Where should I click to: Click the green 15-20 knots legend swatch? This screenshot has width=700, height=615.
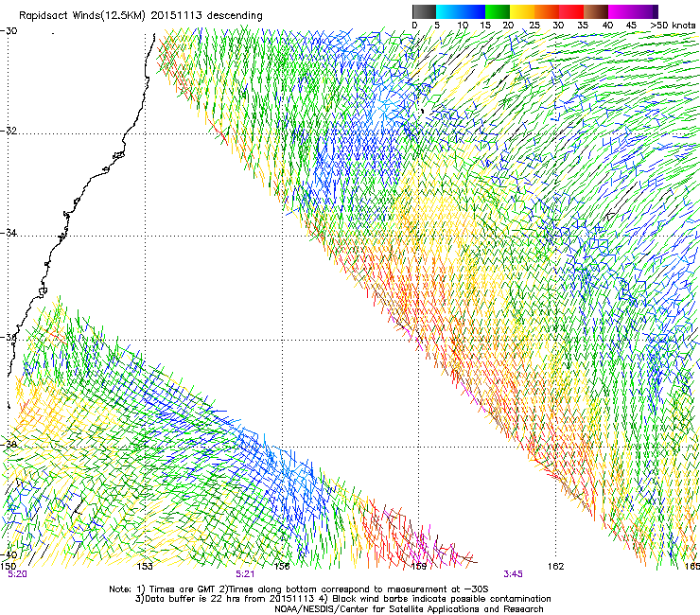[x=498, y=11]
